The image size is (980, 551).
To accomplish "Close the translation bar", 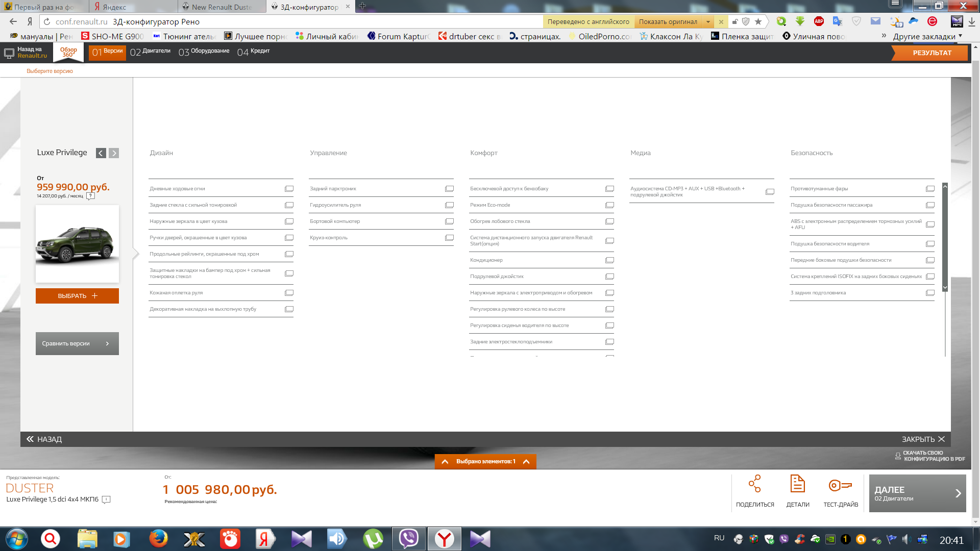I will click(721, 22).
